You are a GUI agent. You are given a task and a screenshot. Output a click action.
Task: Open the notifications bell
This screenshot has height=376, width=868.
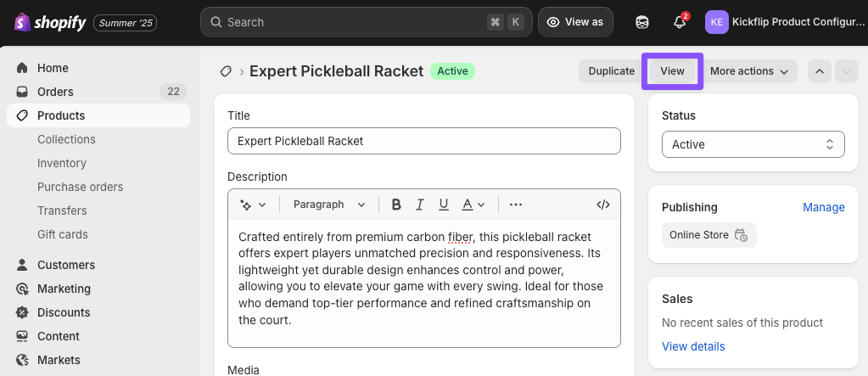(680, 22)
